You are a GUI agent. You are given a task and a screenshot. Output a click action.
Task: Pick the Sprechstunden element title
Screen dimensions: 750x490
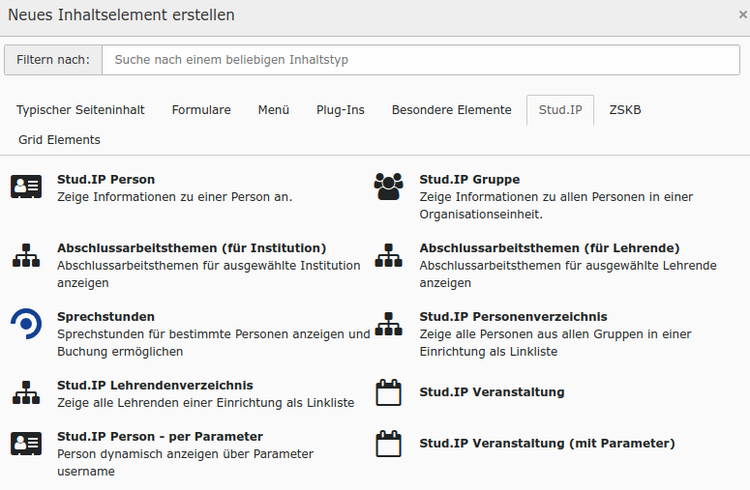[106, 317]
